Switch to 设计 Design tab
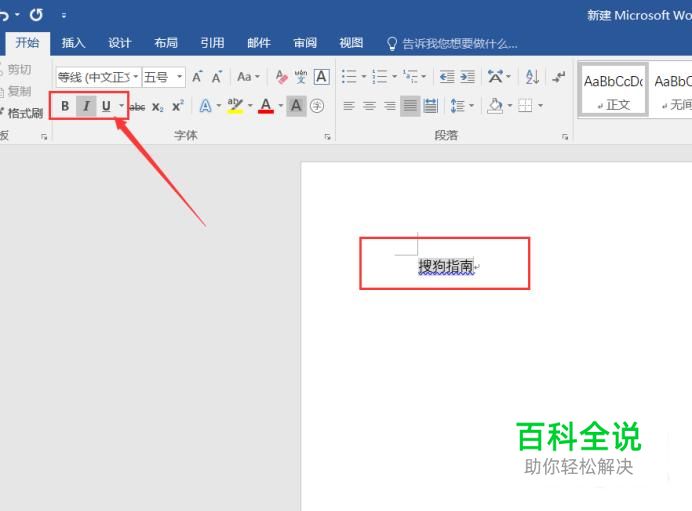Viewport: 692px width, 511px height. (120, 43)
